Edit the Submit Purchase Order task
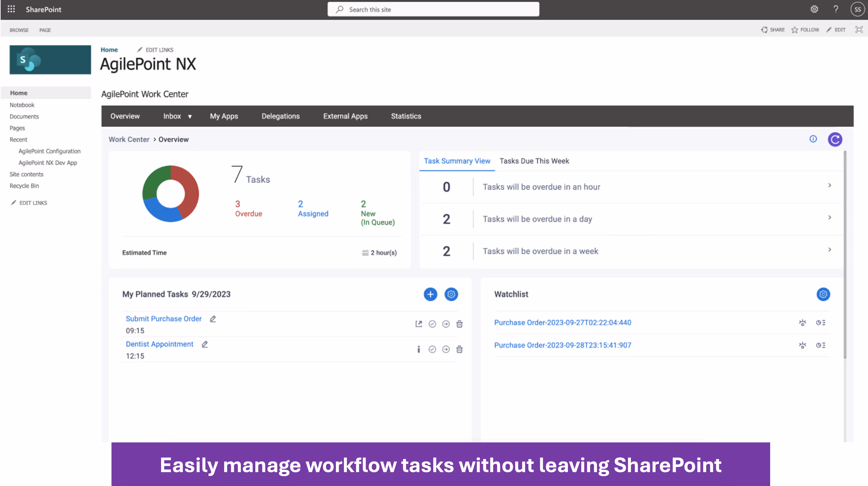This screenshot has height=486, width=868. pyautogui.click(x=213, y=319)
